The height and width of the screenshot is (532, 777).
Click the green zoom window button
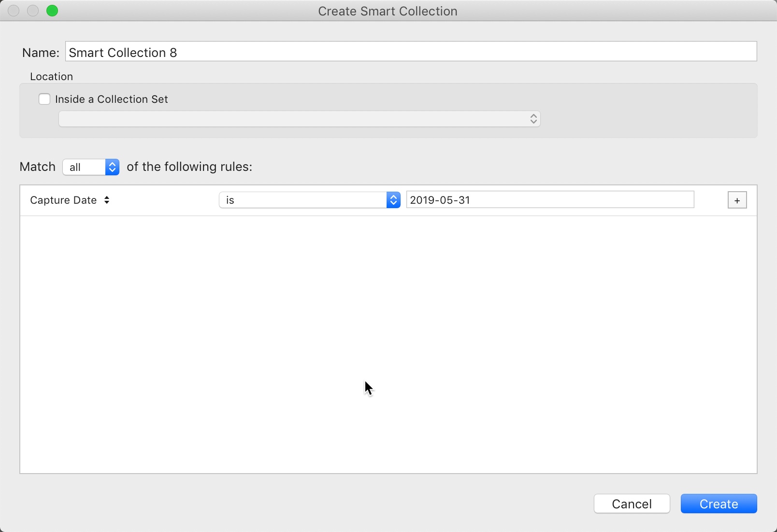click(52, 11)
